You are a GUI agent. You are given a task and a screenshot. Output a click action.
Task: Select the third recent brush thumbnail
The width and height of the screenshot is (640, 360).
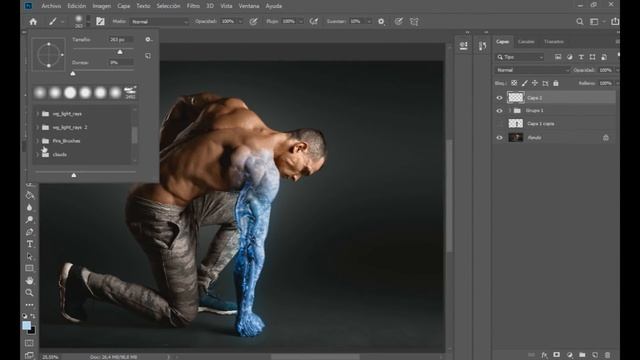pyautogui.click(x=70, y=93)
